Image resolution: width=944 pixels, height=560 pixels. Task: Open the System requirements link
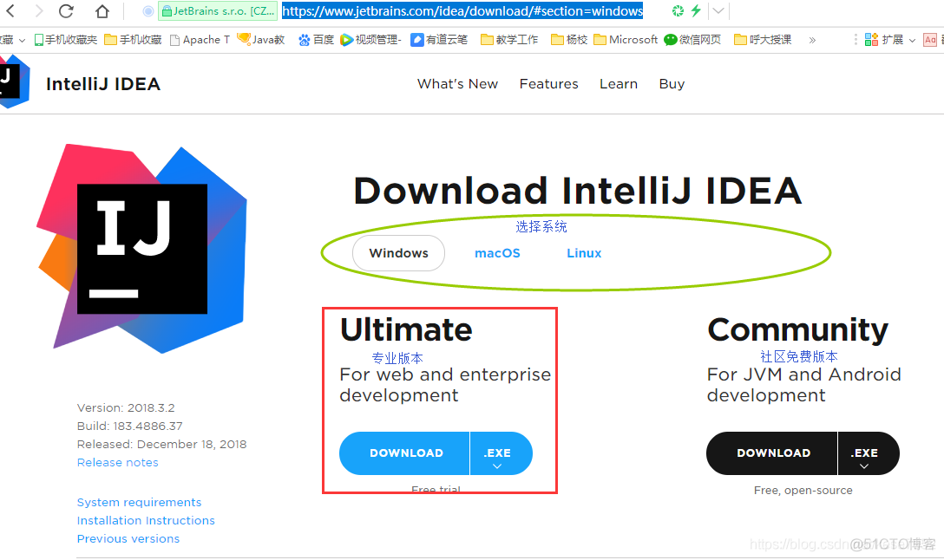(x=139, y=502)
